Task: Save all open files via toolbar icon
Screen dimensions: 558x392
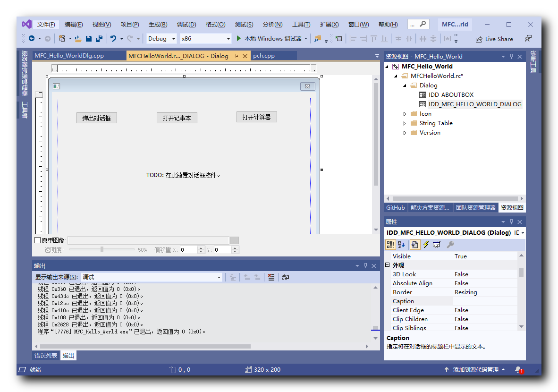Action: (98, 39)
